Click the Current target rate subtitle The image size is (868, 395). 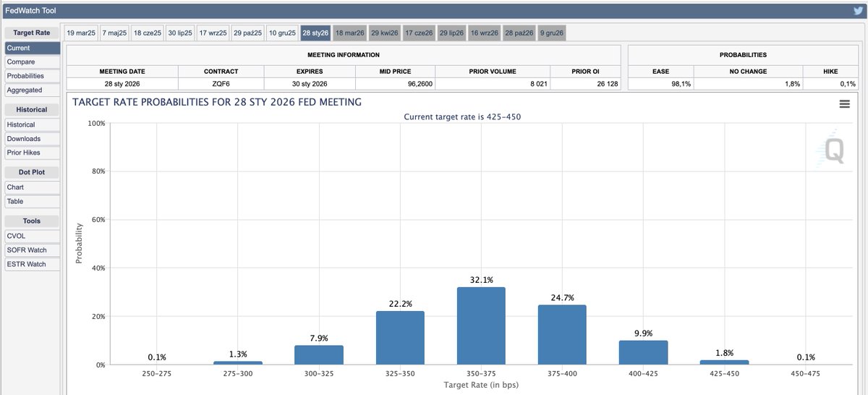pyautogui.click(x=461, y=116)
